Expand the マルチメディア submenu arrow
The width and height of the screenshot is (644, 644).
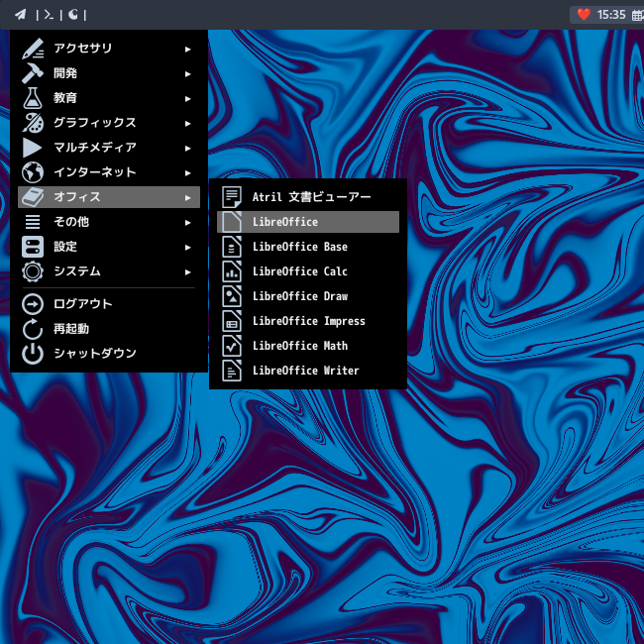(187, 148)
